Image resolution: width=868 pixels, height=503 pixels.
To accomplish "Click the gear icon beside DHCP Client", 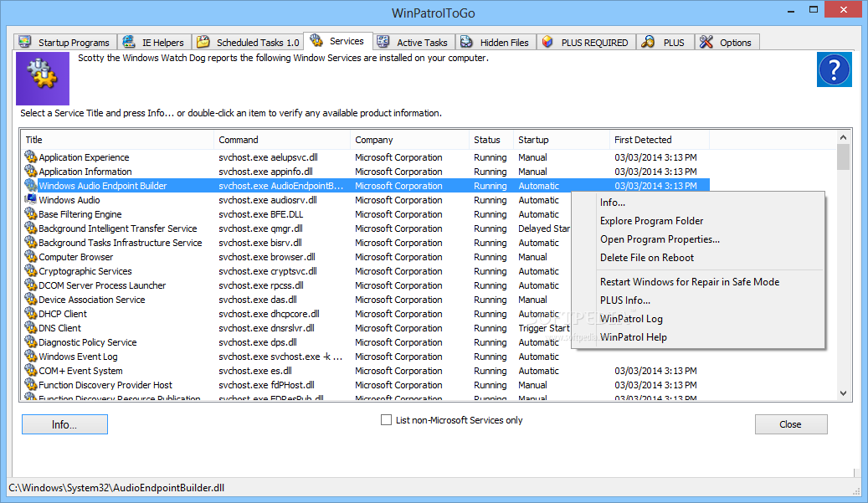I will point(30,314).
